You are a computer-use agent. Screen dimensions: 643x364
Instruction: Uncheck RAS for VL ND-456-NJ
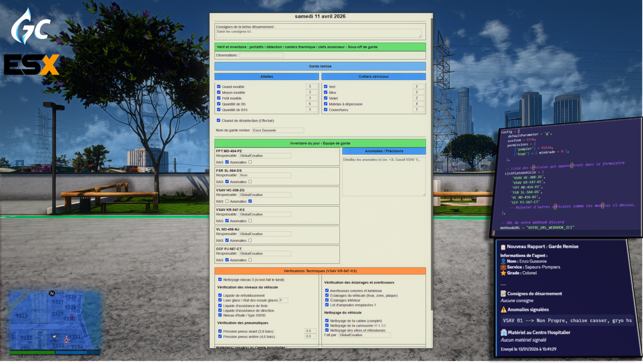(x=227, y=240)
